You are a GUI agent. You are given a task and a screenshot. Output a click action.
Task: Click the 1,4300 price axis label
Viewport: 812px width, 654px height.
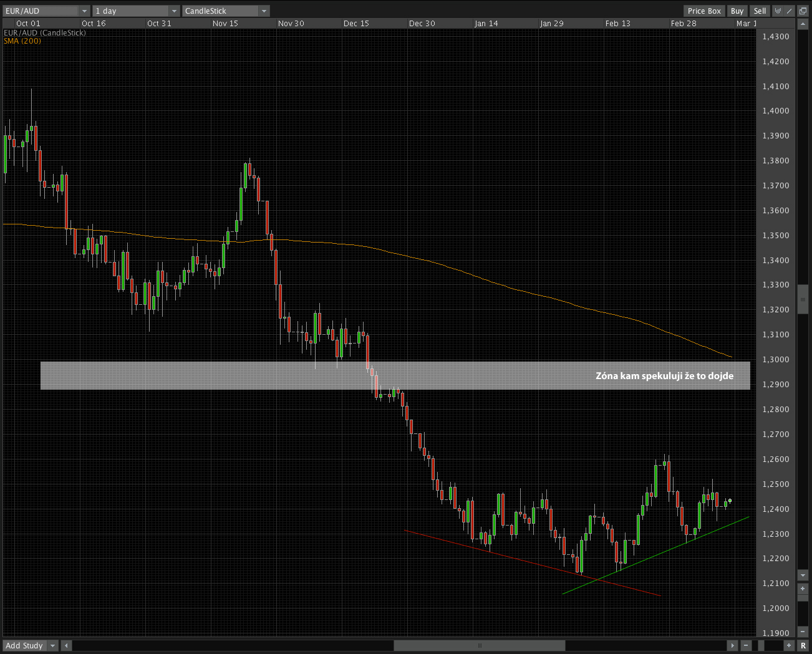pyautogui.click(x=776, y=37)
